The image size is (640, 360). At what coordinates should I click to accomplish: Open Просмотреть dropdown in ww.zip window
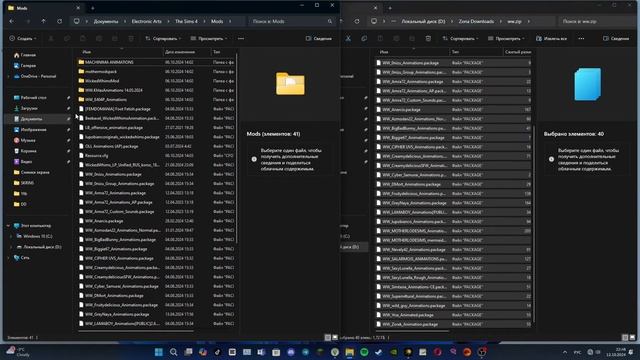(x=506, y=38)
